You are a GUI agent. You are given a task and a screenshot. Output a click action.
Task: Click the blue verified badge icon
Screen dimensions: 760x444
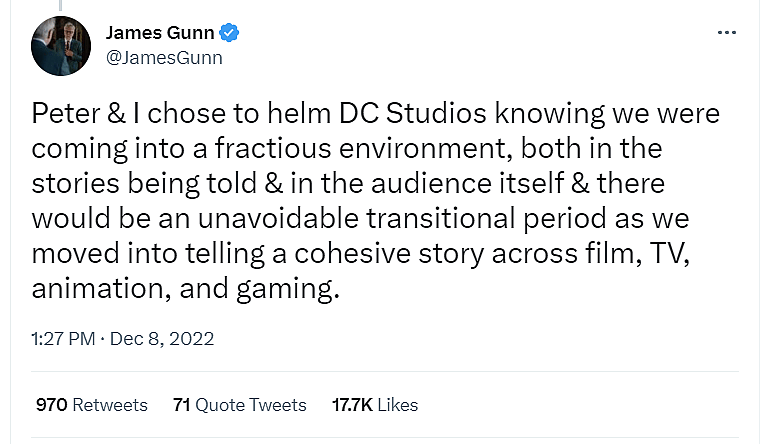pyautogui.click(x=230, y=33)
